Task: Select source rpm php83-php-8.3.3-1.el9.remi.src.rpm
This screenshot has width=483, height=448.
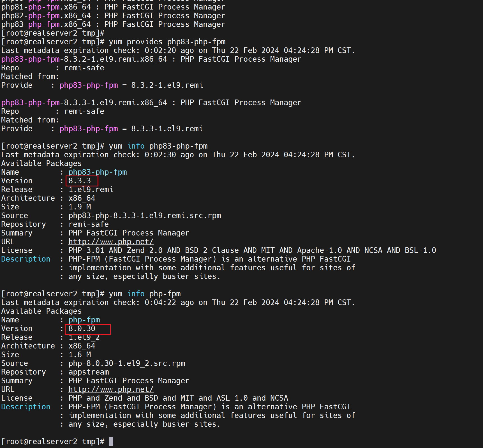Action: point(145,216)
